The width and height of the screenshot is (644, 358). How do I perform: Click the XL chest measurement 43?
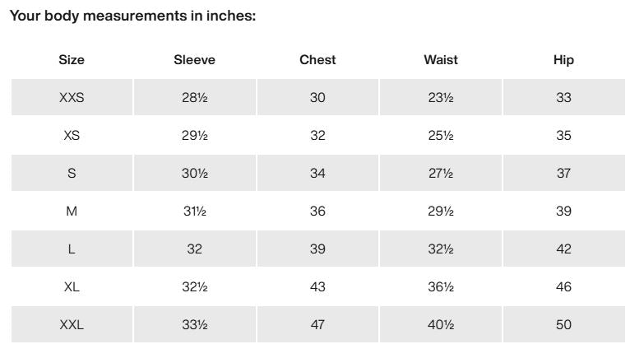pos(317,287)
